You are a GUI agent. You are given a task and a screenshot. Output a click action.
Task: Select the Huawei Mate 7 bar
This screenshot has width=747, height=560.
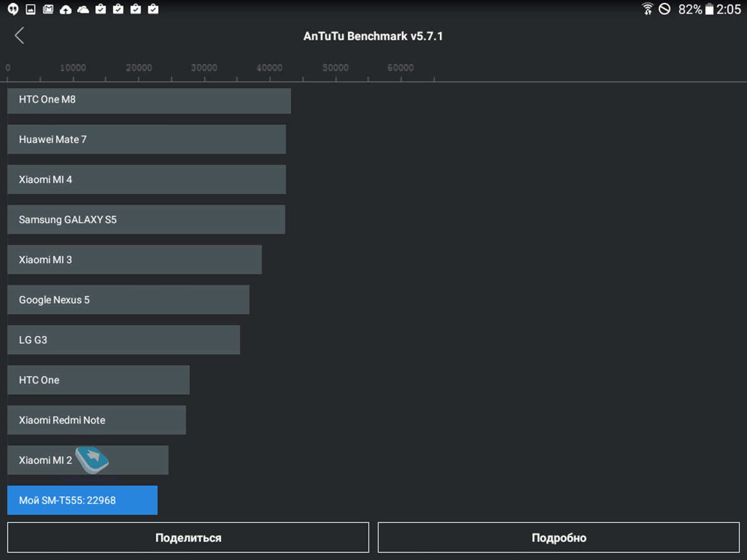click(x=146, y=139)
